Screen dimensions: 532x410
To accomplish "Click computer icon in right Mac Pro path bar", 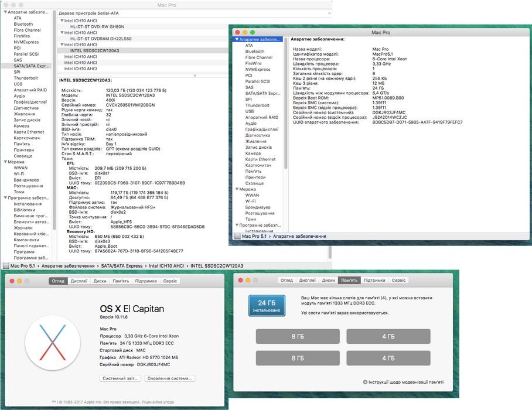I will pyautogui.click(x=237, y=237).
